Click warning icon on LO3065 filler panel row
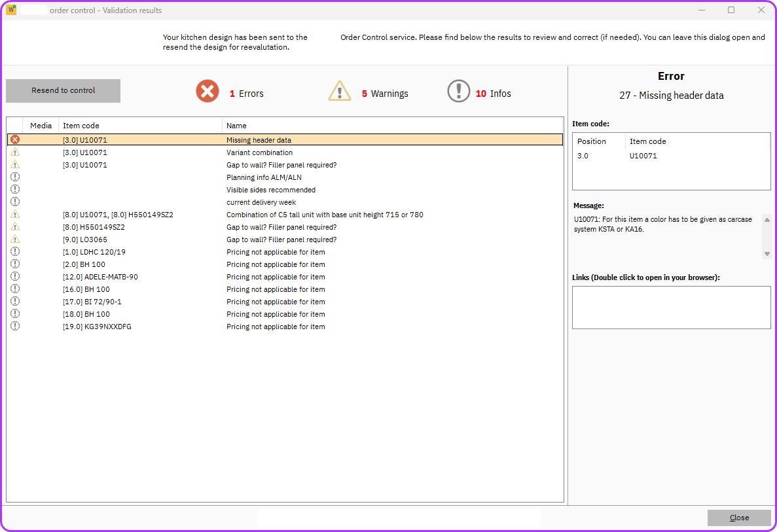 point(15,239)
